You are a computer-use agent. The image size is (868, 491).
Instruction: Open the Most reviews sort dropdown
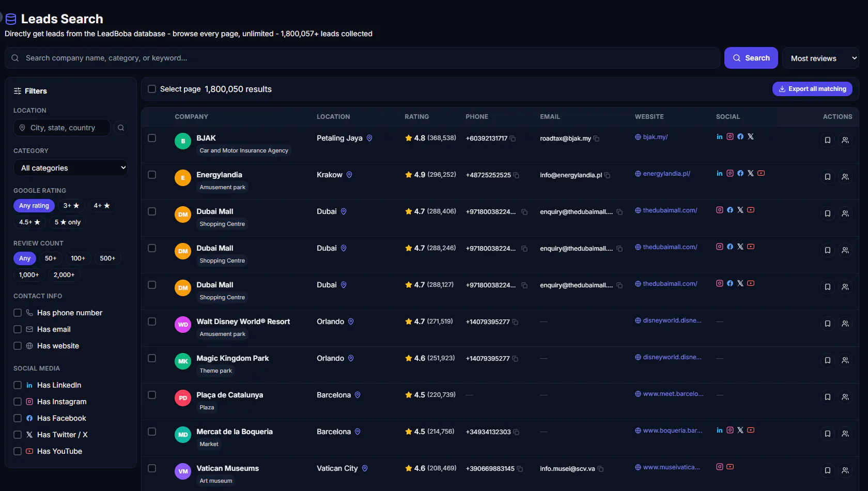(820, 58)
